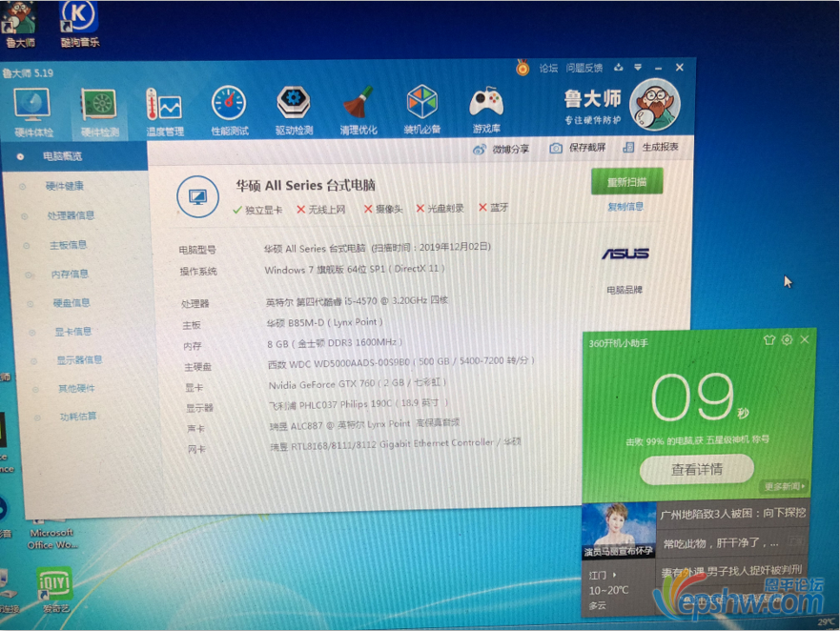Click 更多新闻 more news link
The image size is (840, 631).
(784, 486)
